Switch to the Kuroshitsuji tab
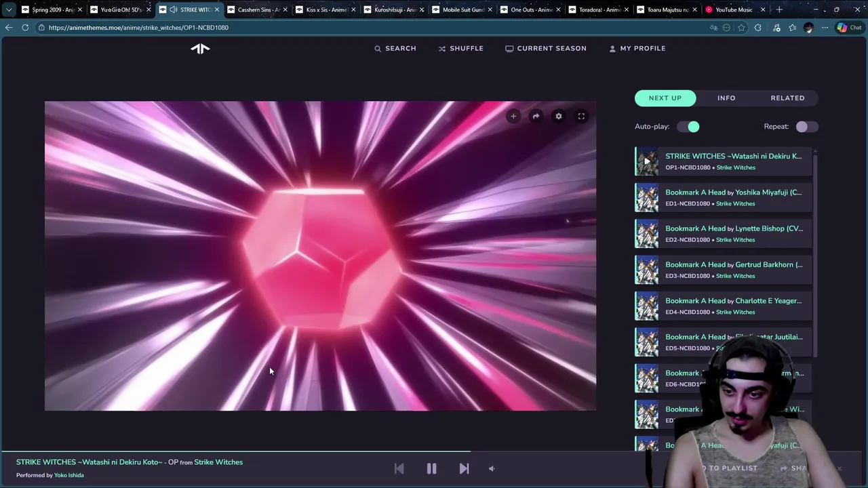Screen dimensions: 868x488 (395, 9)
